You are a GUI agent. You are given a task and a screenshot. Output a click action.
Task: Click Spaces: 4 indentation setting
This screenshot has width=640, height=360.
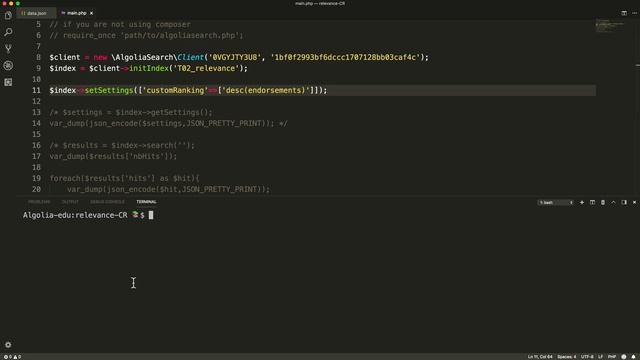click(x=567, y=357)
